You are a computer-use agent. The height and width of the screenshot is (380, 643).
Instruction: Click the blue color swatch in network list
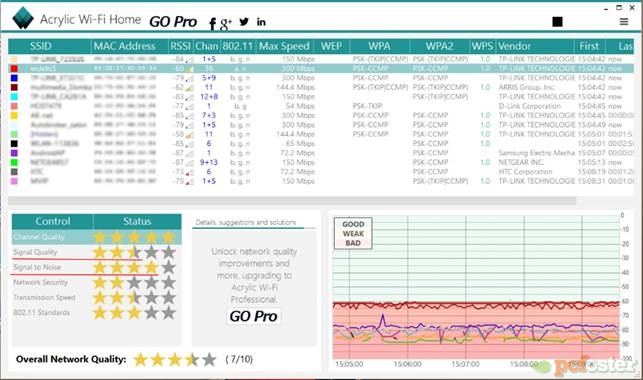[x=14, y=78]
